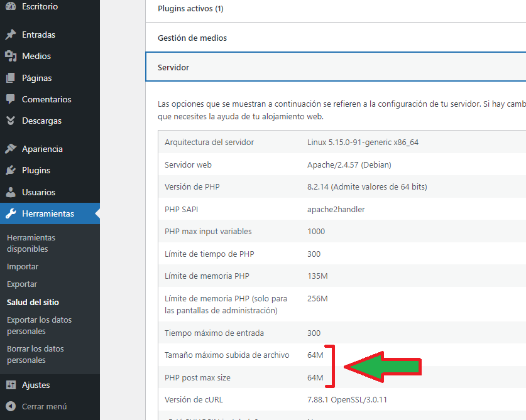Click the Ajustes sliders icon
Viewport: 526px width, 420px height.
click(x=11, y=385)
